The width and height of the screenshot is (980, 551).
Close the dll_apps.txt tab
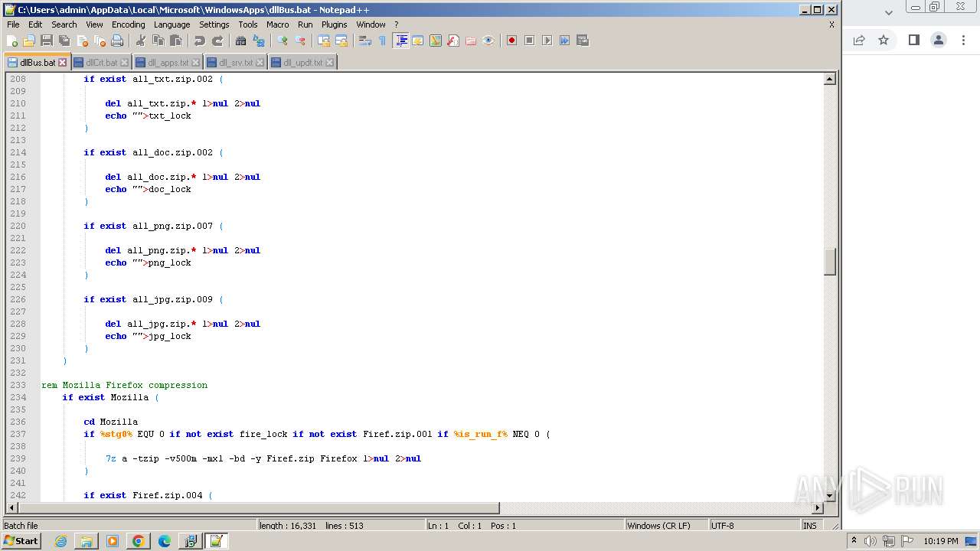[x=195, y=63]
